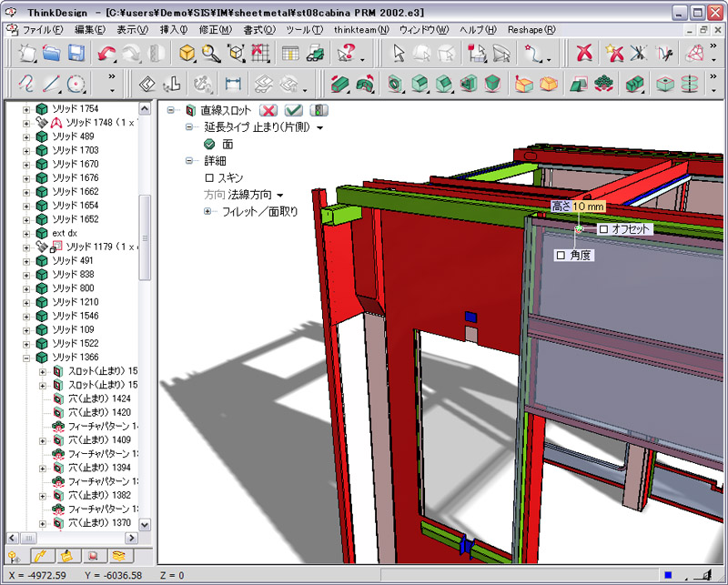Expand the フィレット／面取り section
The width and height of the screenshot is (728, 585).
pyautogui.click(x=207, y=212)
